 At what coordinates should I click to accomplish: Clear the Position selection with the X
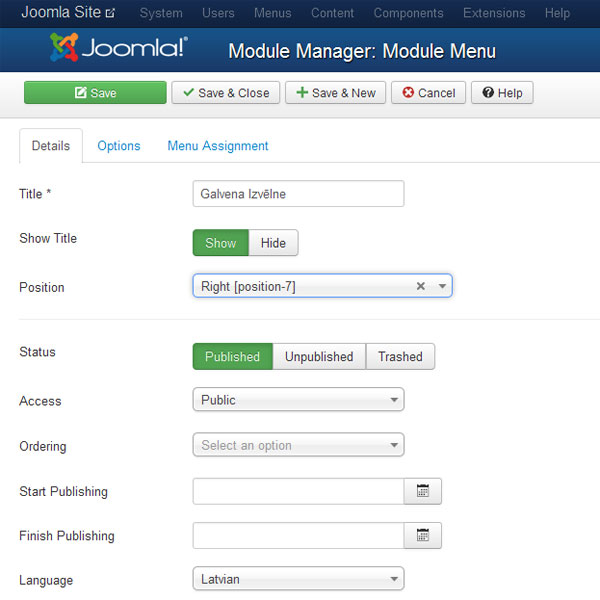421,286
